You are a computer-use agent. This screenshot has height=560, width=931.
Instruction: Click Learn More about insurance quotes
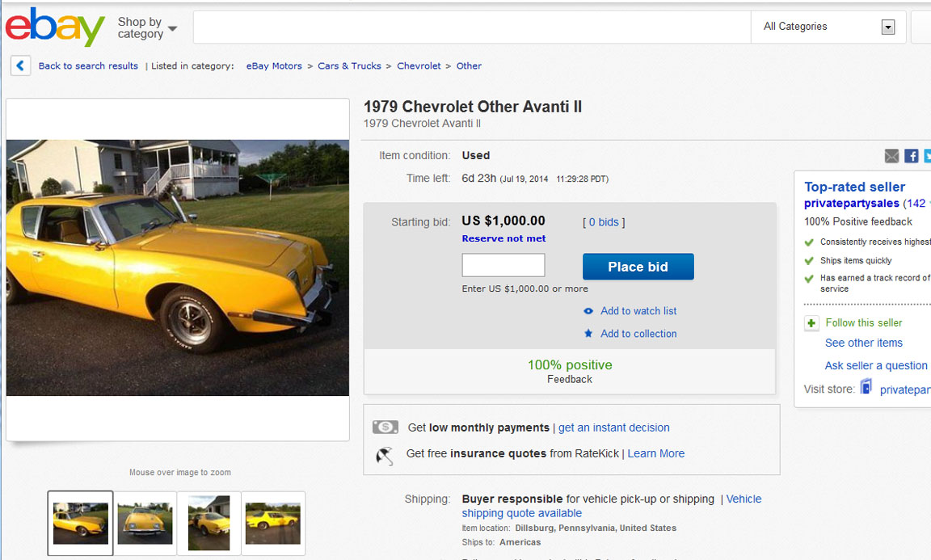[x=655, y=453]
